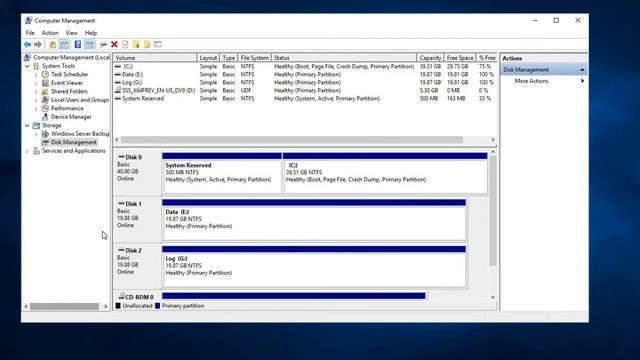
Task: Select the Log (G:) row in volume list
Action: (x=305, y=82)
